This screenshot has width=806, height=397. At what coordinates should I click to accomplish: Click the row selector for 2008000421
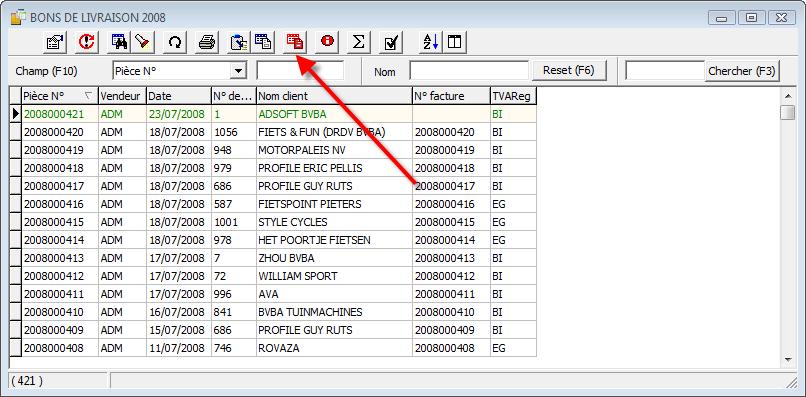click(x=15, y=114)
